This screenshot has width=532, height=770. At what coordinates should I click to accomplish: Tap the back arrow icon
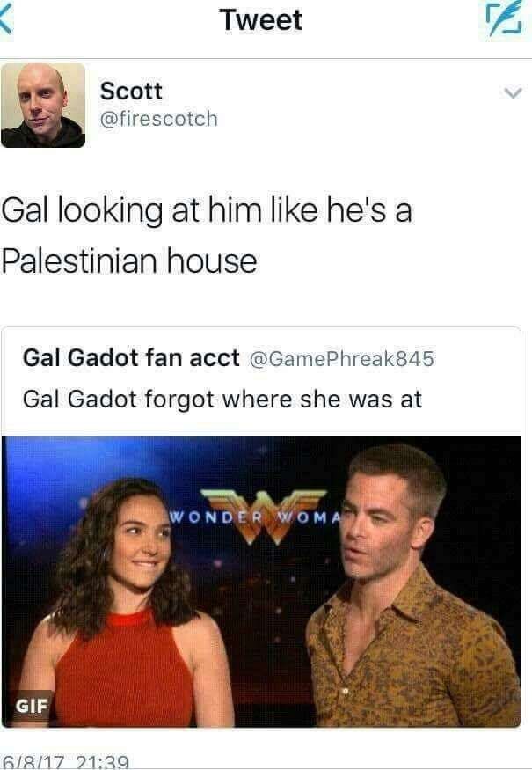tap(6, 19)
